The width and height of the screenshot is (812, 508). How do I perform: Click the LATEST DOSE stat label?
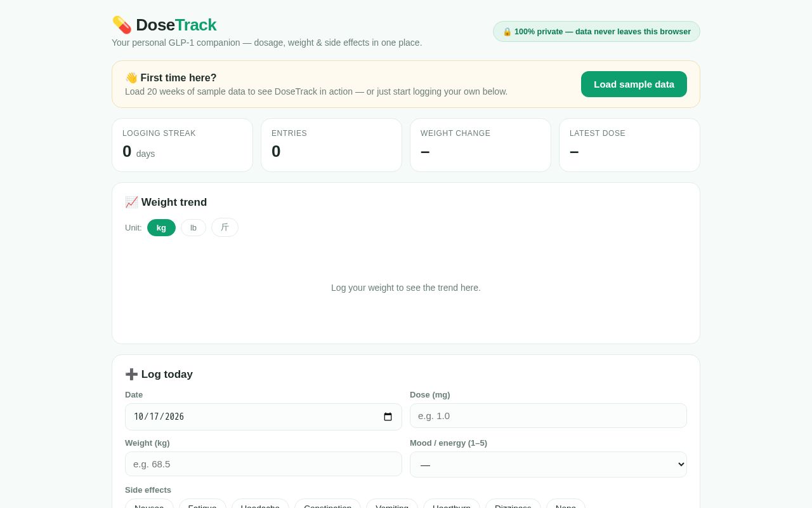click(598, 133)
